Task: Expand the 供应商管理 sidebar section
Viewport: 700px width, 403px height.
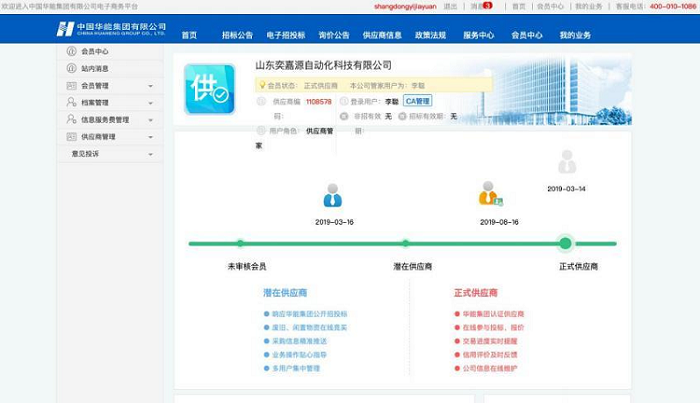Action: [x=150, y=137]
